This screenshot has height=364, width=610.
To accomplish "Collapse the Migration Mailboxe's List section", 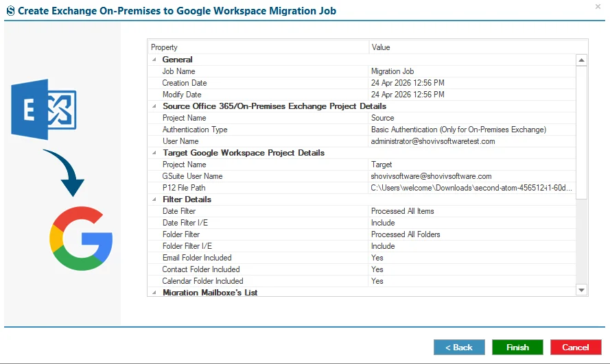I will pyautogui.click(x=154, y=293).
